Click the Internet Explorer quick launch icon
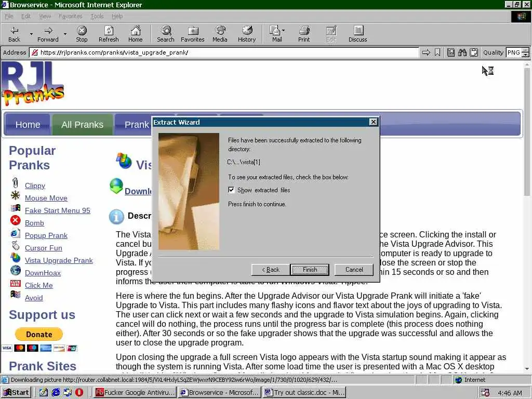532x399 pixels. click(56, 392)
